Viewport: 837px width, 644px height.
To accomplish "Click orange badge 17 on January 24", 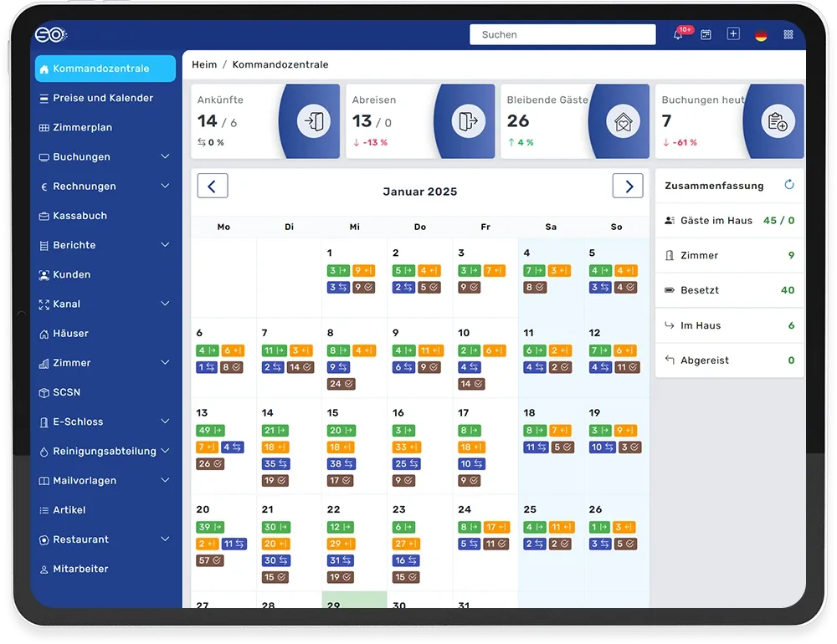I will coord(496,527).
